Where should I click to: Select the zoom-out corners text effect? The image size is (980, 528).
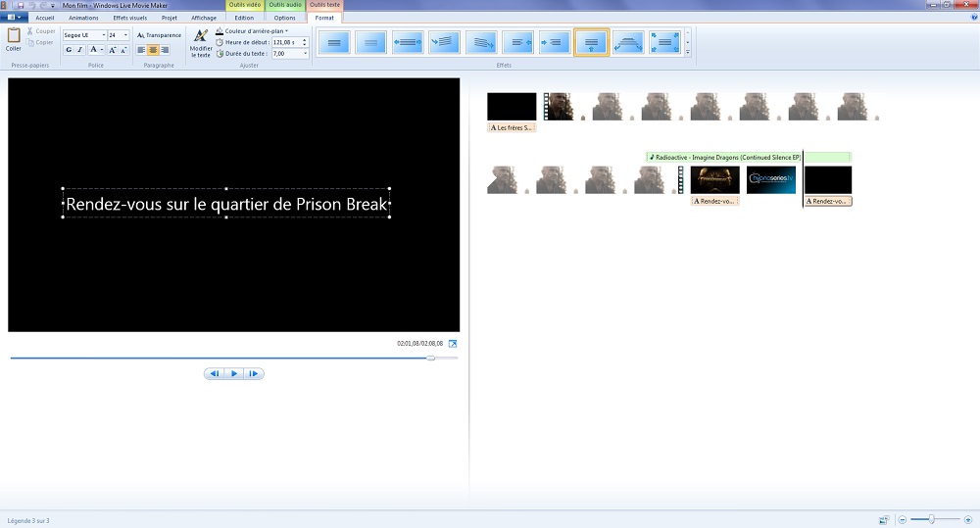664,42
